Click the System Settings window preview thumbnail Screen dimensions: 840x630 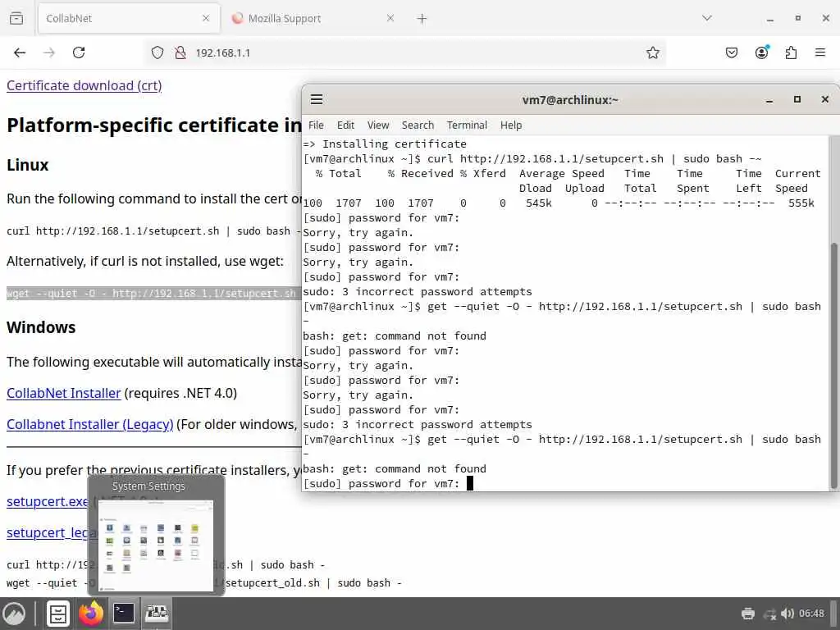tap(156, 546)
